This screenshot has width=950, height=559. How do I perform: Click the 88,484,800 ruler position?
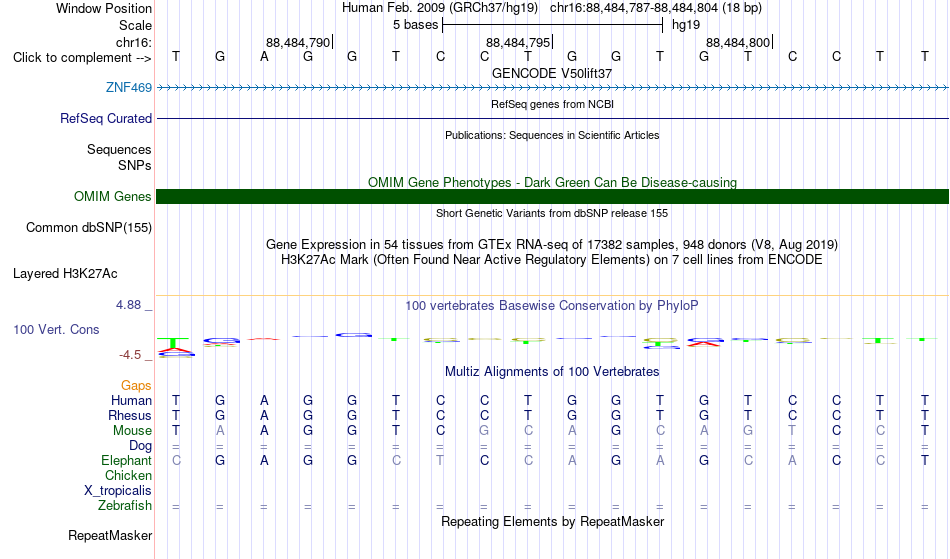(738, 42)
